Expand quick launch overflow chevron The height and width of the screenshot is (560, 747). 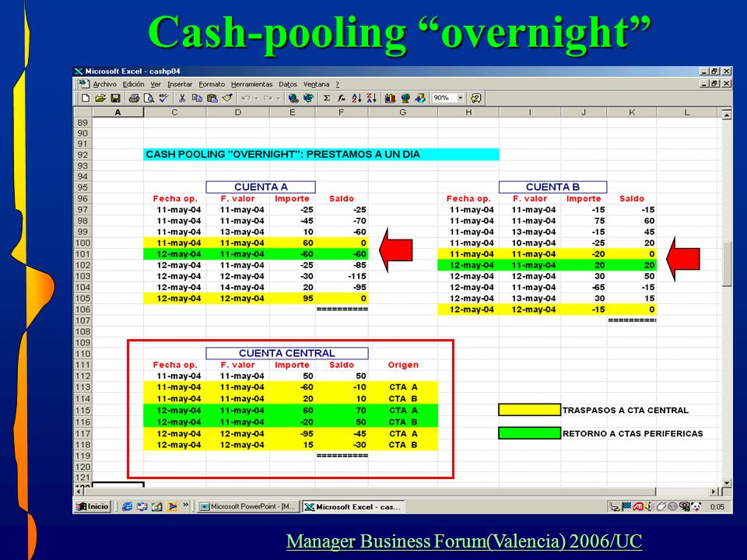pyautogui.click(x=186, y=505)
